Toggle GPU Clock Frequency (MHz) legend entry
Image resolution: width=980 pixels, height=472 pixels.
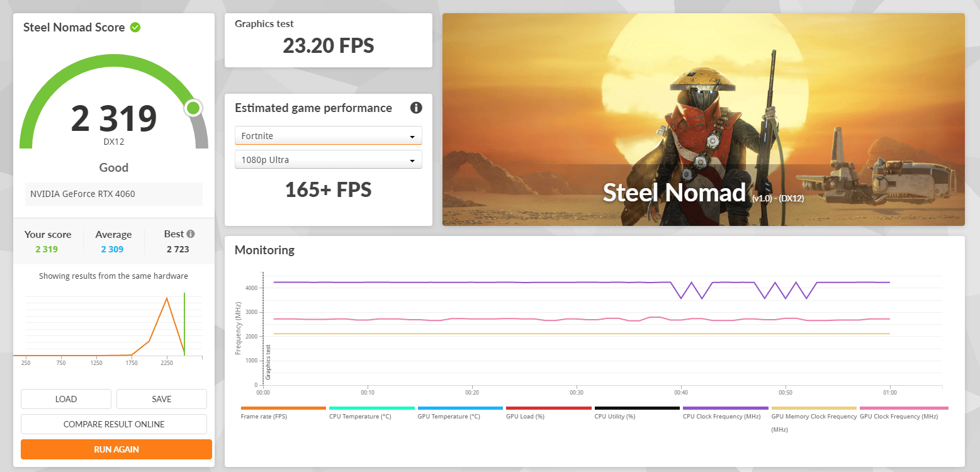pos(898,417)
